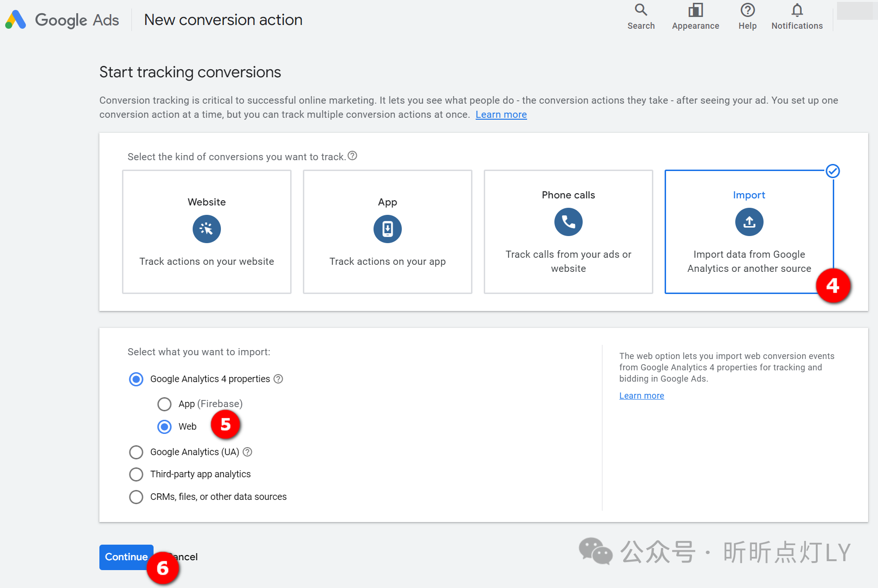The image size is (878, 588).
Task: Click the Continue button
Action: [126, 557]
